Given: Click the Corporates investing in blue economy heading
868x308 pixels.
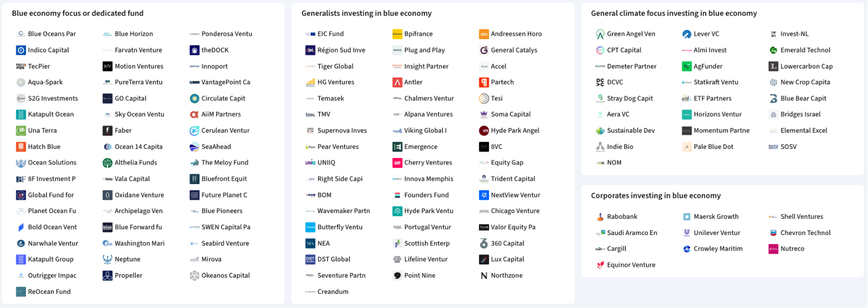Looking at the screenshot, I should (655, 195).
